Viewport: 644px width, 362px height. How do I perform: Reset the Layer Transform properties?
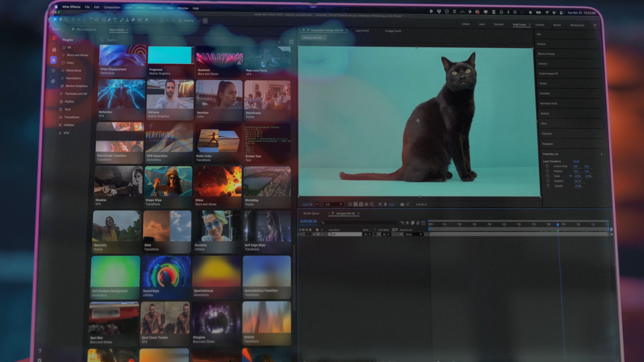[x=576, y=162]
